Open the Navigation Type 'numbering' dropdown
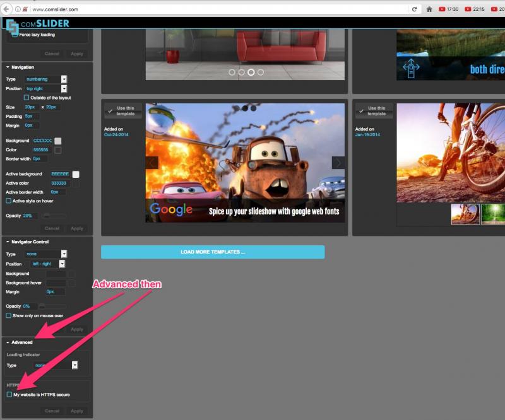 pos(64,79)
